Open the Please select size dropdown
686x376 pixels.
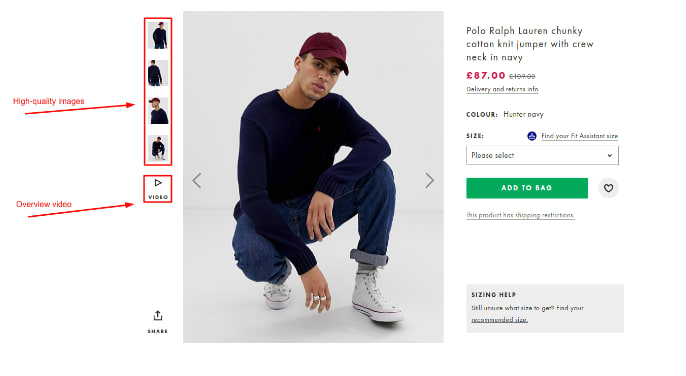542,155
